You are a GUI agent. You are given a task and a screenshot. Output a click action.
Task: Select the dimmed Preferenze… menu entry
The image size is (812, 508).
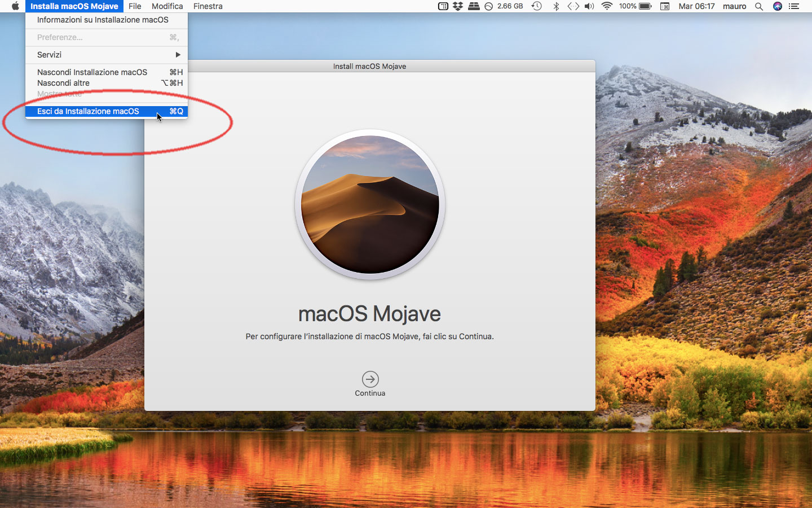107,37
